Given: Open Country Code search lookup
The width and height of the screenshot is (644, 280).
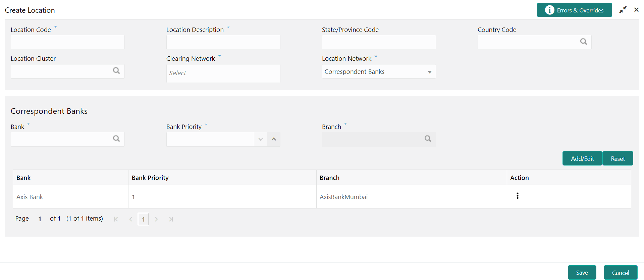Looking at the screenshot, I should (x=584, y=42).
